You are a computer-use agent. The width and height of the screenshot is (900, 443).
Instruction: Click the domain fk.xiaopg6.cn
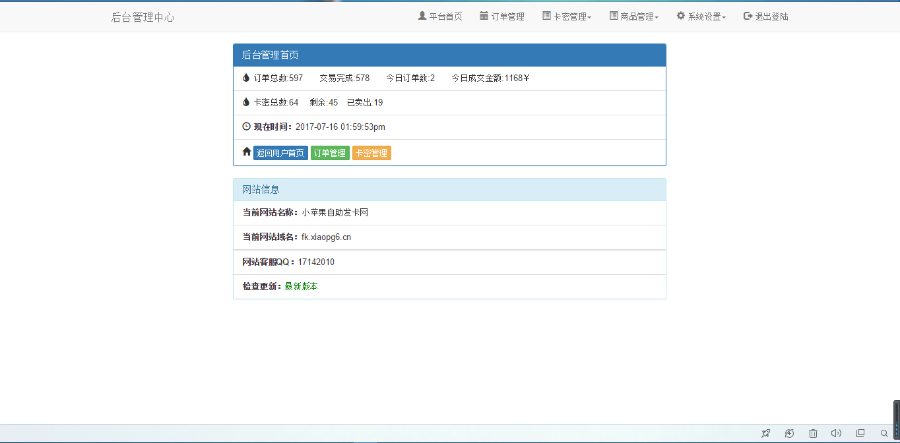coord(326,237)
